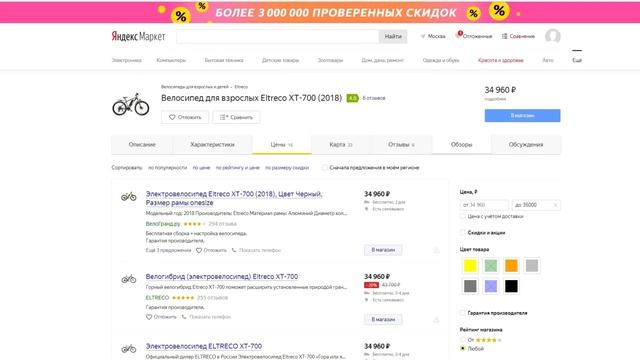Screen dimensions: 640x360
Task: Click В магазин button in ВелоГранд.ру offer
Action: (x=383, y=250)
